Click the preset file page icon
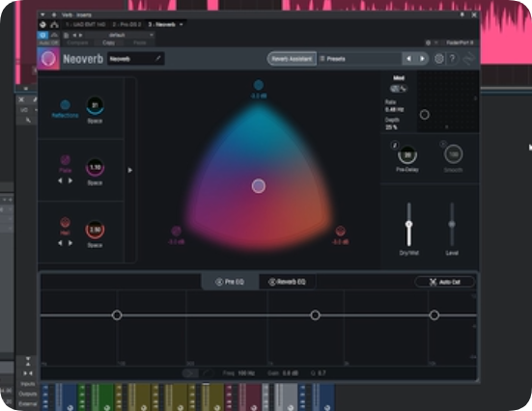The width and height of the screenshot is (532, 411). click(67, 35)
